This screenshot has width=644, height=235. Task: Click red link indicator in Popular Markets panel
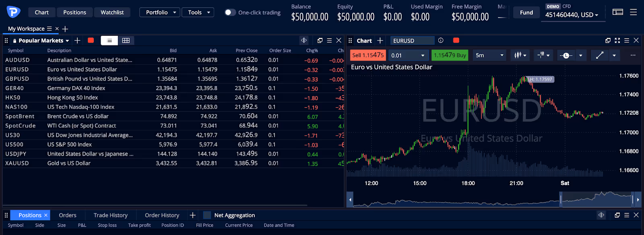click(x=91, y=40)
